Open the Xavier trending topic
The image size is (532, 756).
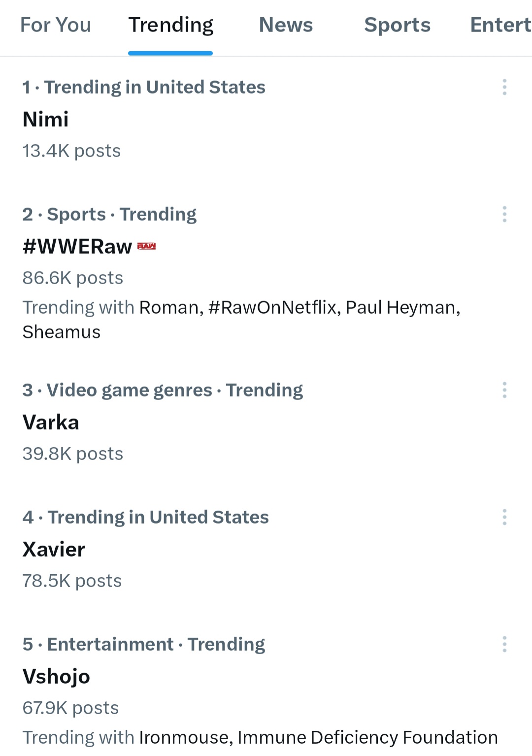click(54, 550)
